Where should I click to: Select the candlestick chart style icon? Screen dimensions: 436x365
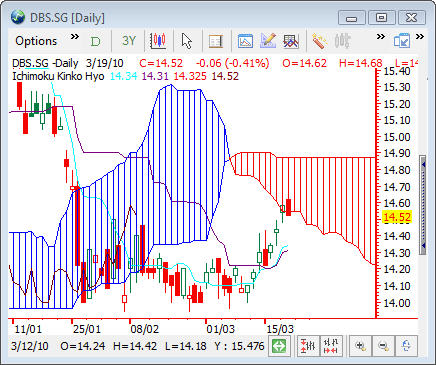coord(158,41)
